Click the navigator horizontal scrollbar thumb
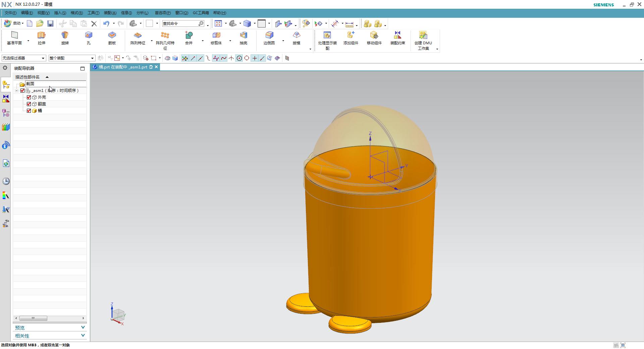Viewport: 644px width, 349px height. coord(33,318)
